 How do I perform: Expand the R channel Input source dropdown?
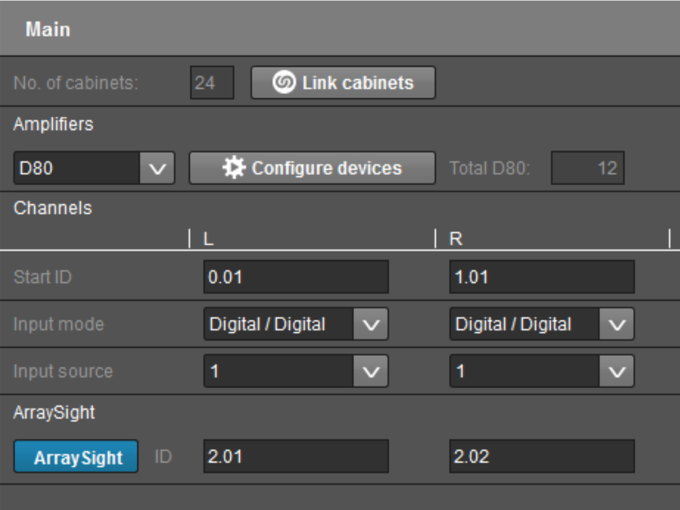coord(542,371)
